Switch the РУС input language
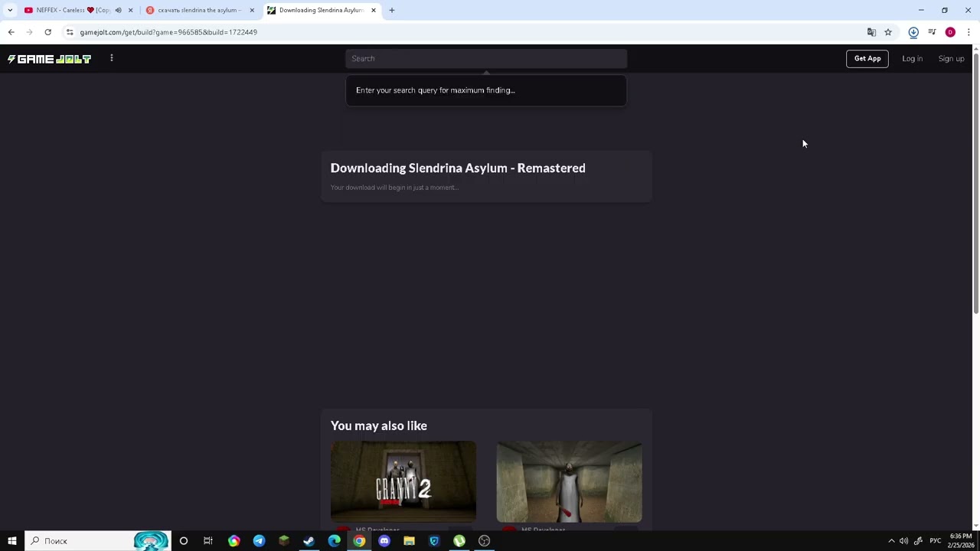Image resolution: width=980 pixels, height=551 pixels. coord(936,541)
